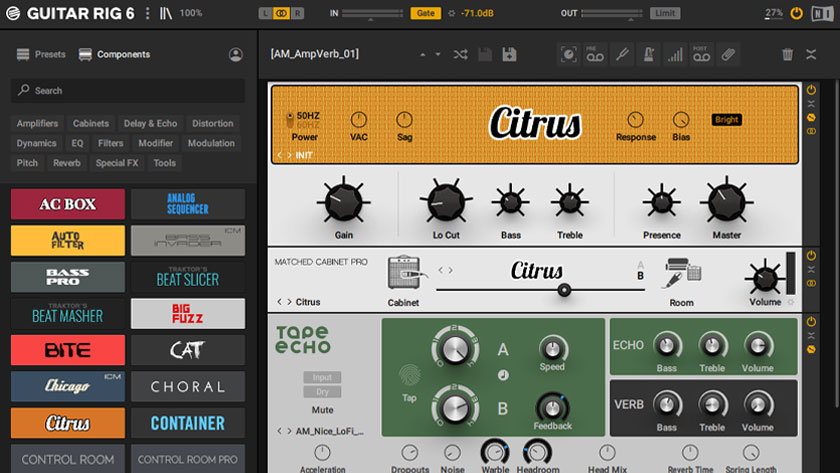Shuffle presets with the random icon

coord(460,54)
